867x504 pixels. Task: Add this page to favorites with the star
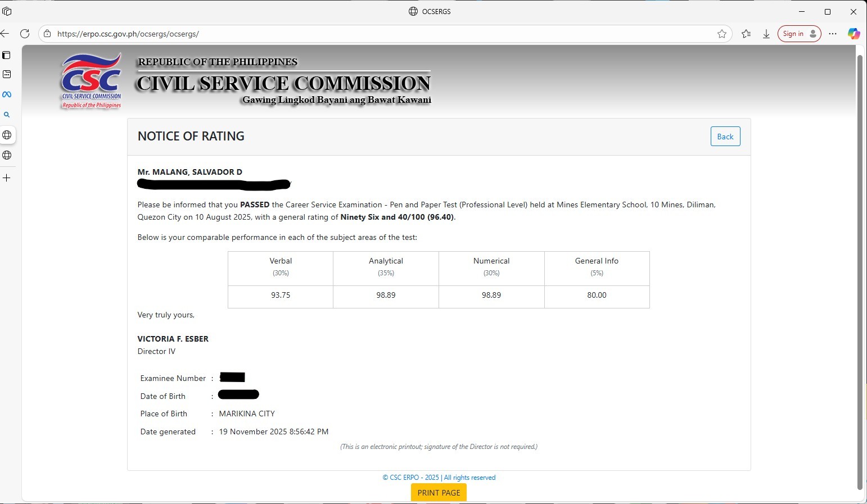pyautogui.click(x=722, y=34)
